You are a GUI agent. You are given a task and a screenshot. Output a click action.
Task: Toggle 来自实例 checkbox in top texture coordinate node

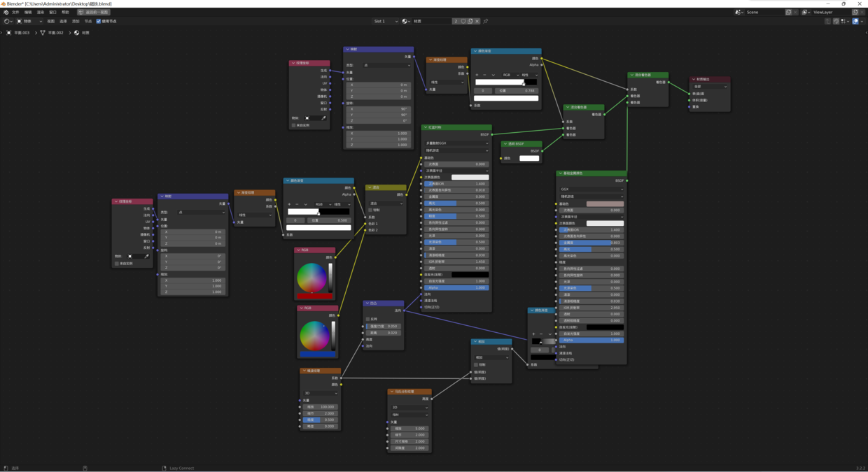coord(294,125)
